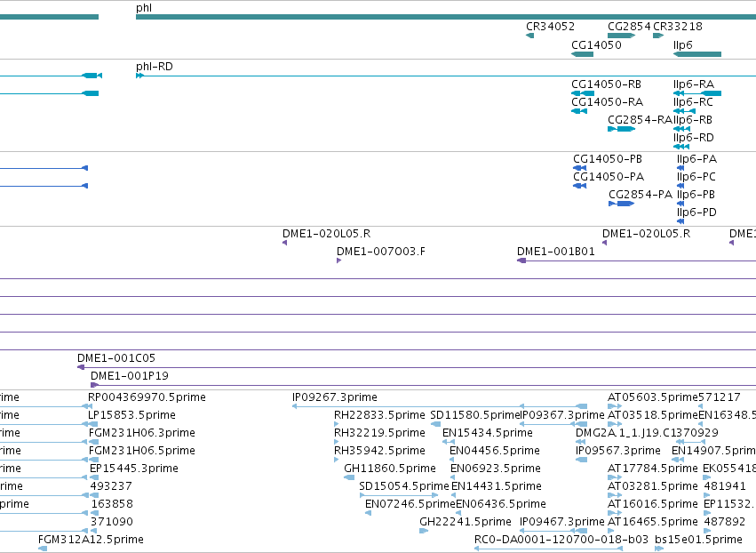756x553 pixels.
Task: Select transcript CG14050-RB
Action: click(x=606, y=84)
